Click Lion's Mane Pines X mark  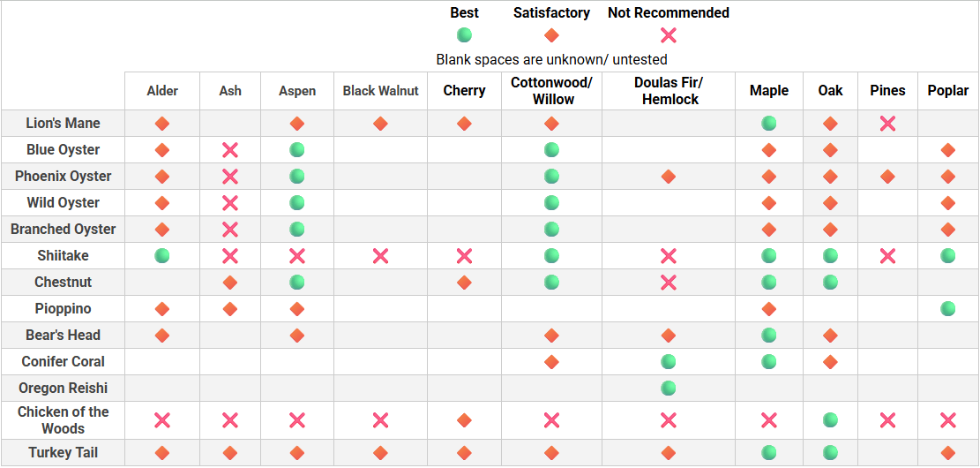(887, 124)
